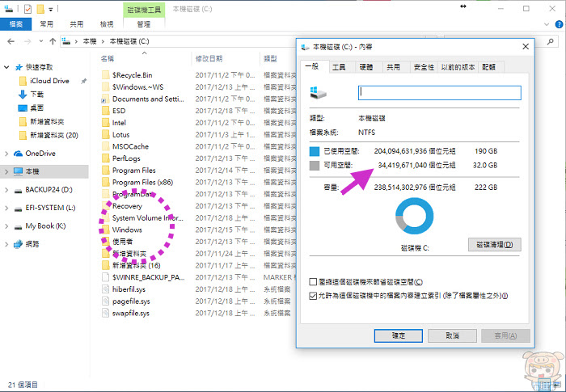Select the 硬體 tab in Properties dialog
The image size is (566, 392).
[366, 67]
